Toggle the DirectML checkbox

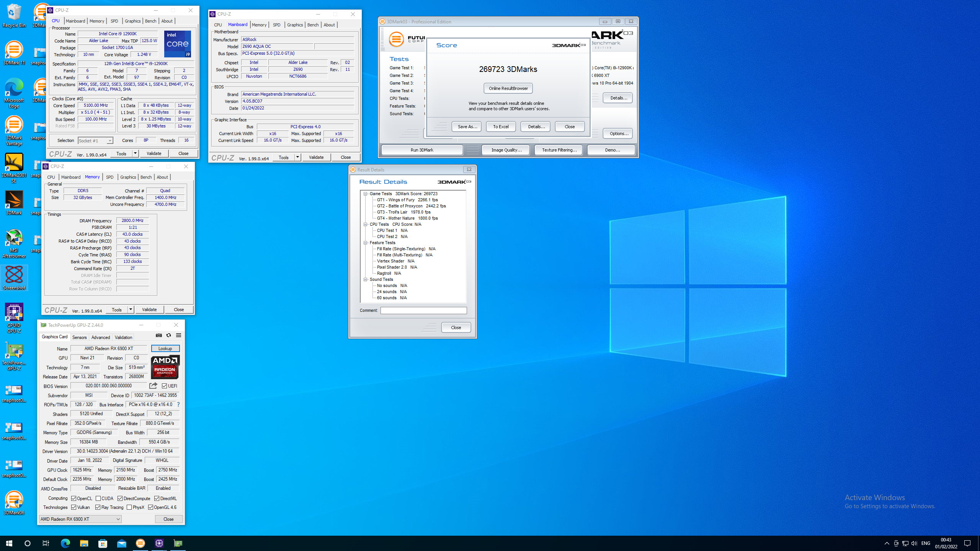[157, 499]
